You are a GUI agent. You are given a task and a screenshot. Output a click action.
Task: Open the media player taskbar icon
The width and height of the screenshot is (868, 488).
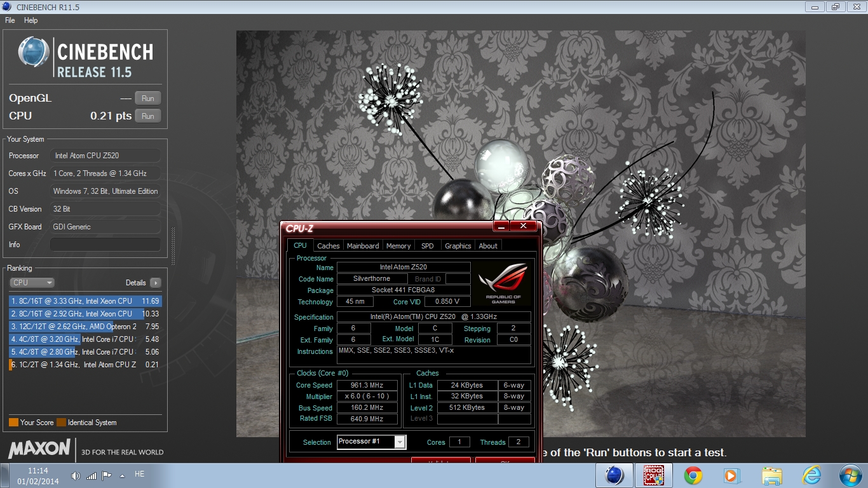pos(732,475)
